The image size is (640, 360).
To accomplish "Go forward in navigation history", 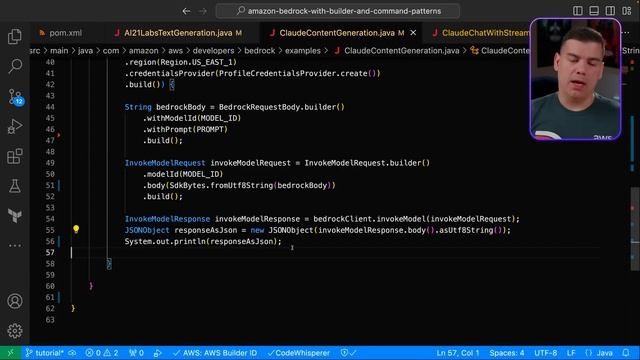I will [x=202, y=11].
